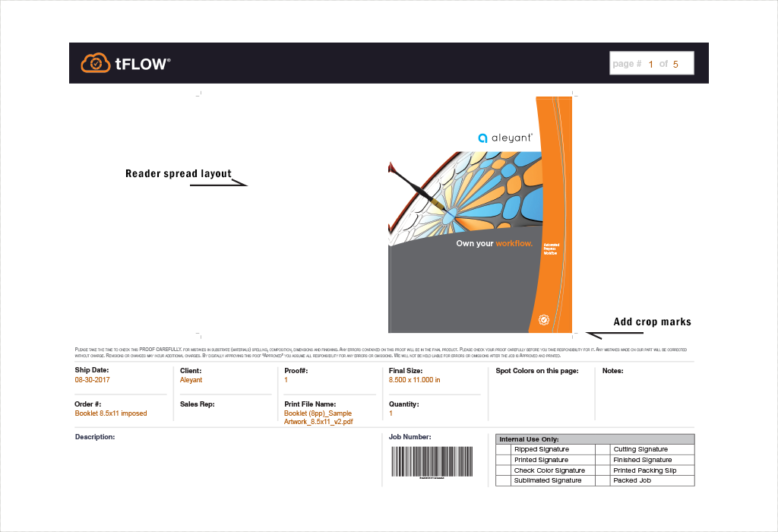
Task: Click the 'Print File Name:' label
Action: [310, 404]
